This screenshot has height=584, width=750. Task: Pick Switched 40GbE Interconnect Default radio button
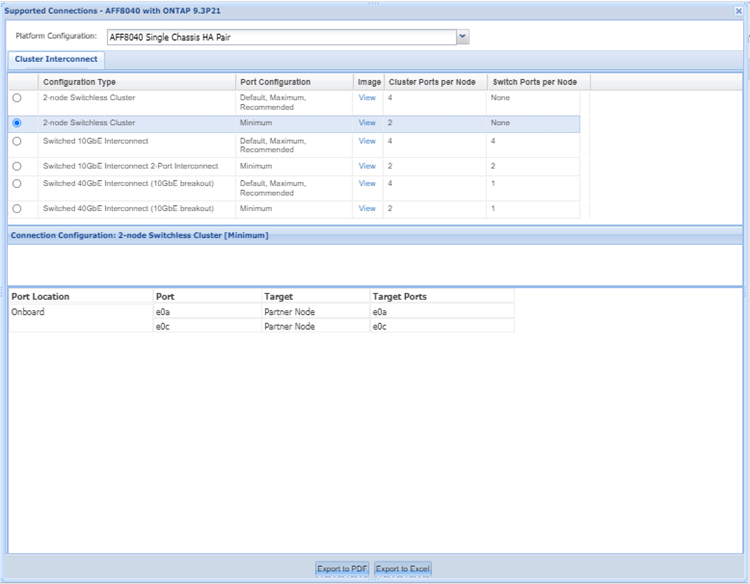[x=17, y=184]
